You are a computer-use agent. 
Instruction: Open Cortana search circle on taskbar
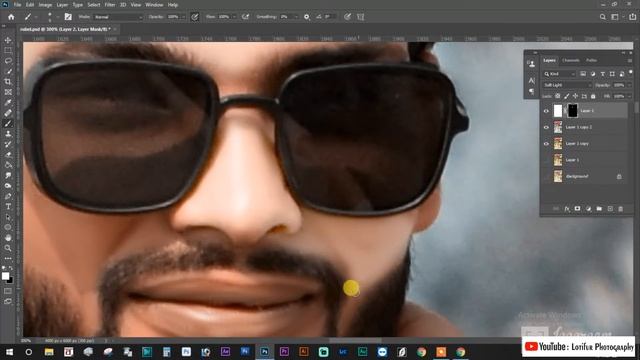[x=29, y=351]
